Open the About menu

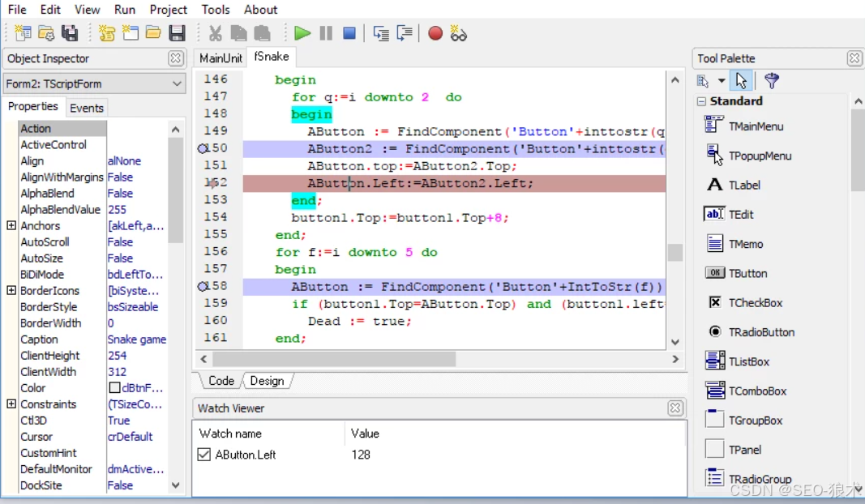[260, 10]
